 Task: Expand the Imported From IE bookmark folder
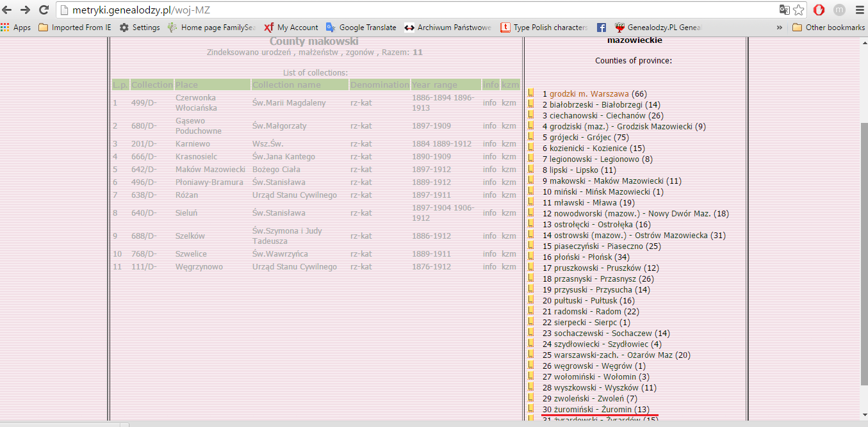coord(74,28)
